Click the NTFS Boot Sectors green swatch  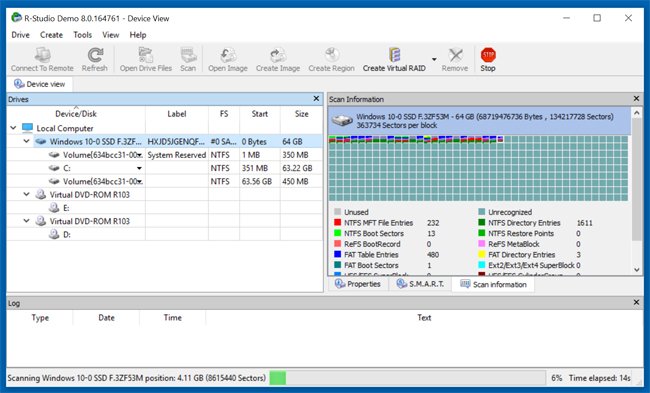point(337,233)
